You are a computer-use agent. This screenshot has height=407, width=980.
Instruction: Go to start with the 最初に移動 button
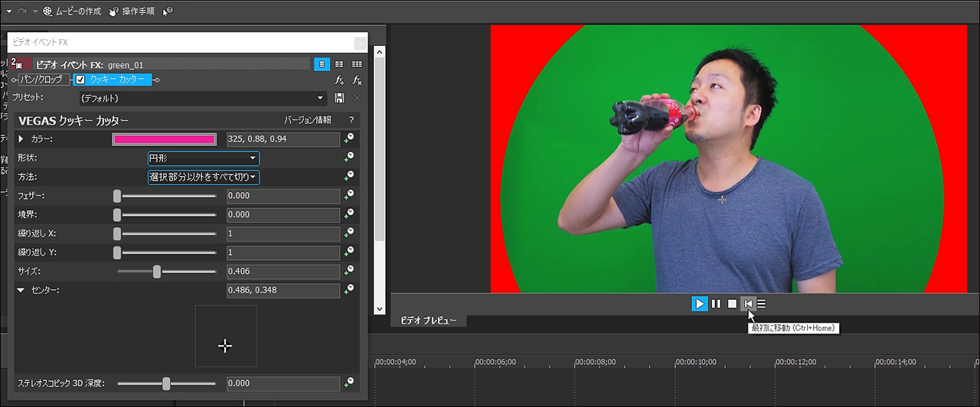[x=748, y=304]
